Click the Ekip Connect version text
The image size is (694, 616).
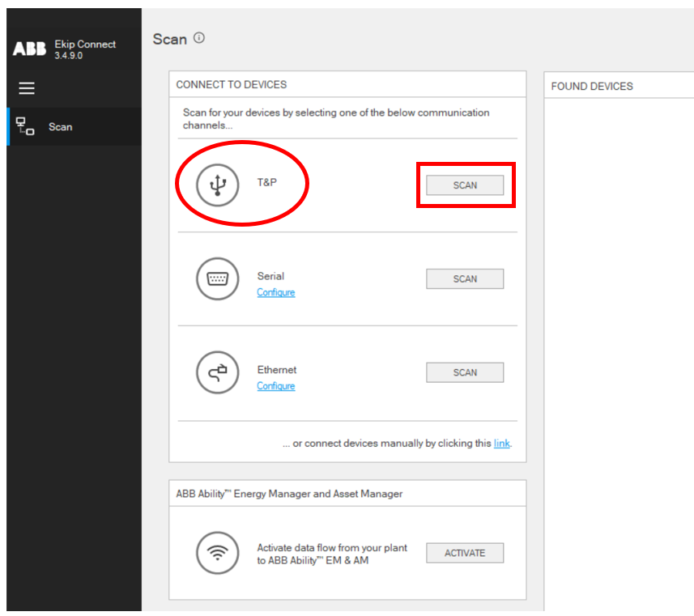coord(69,56)
